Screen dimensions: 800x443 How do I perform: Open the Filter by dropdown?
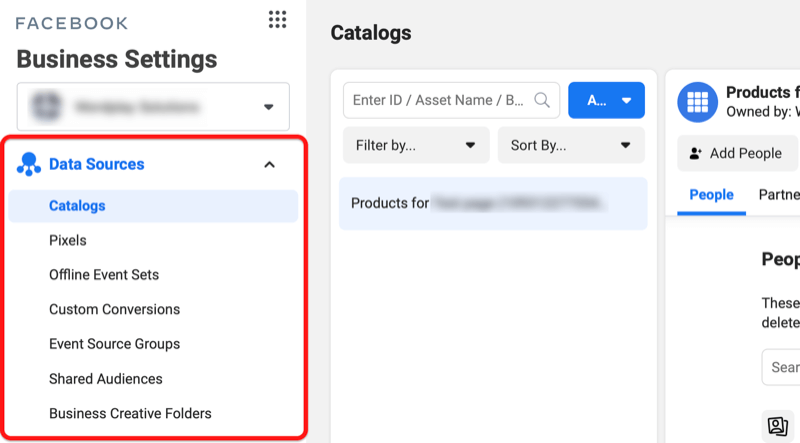pos(416,145)
